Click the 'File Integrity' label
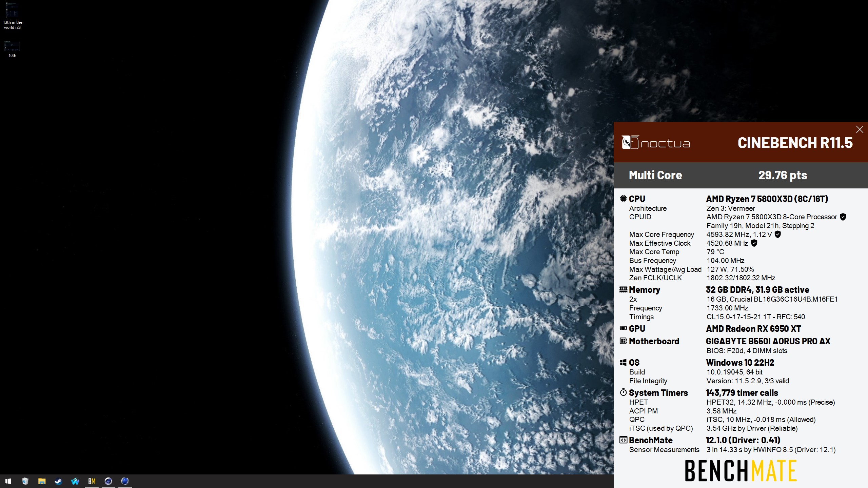 coord(648,381)
